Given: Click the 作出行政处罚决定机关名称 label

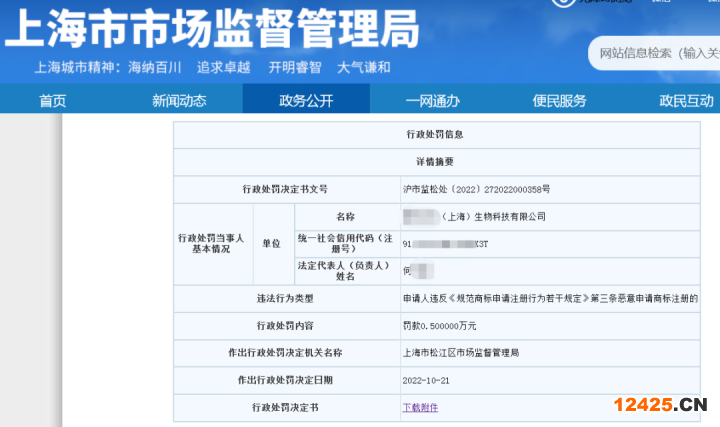Looking at the screenshot, I should point(286,353).
